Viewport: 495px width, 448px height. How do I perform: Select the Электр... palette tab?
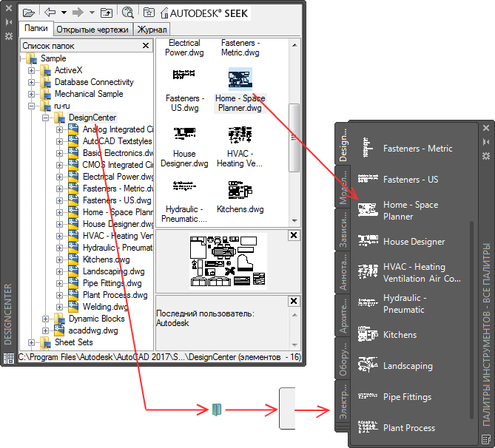click(x=343, y=401)
